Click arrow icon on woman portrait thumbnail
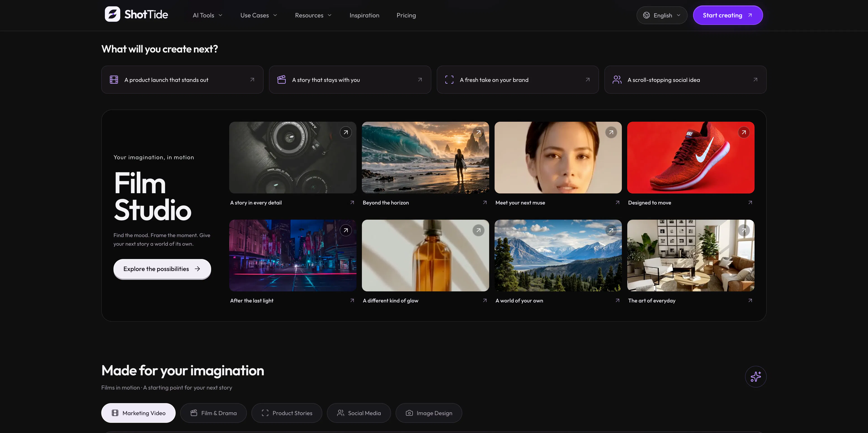The image size is (868, 433). coord(611,133)
